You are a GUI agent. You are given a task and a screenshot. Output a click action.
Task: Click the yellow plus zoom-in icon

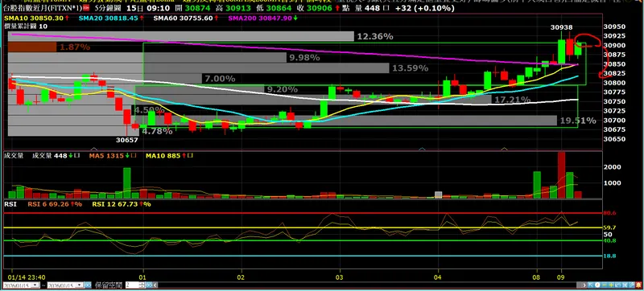click(611, 285)
